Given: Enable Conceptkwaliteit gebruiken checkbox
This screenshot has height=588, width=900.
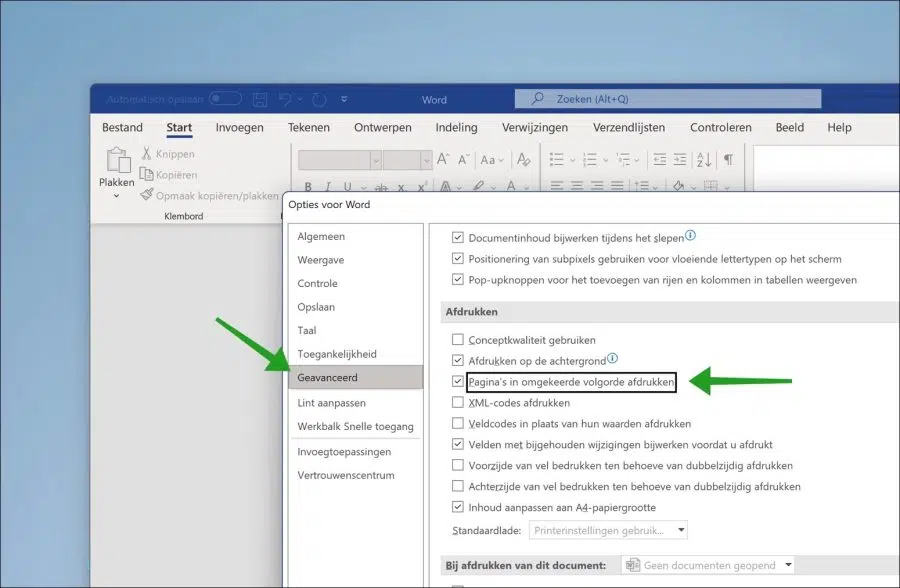Looking at the screenshot, I should 457,339.
